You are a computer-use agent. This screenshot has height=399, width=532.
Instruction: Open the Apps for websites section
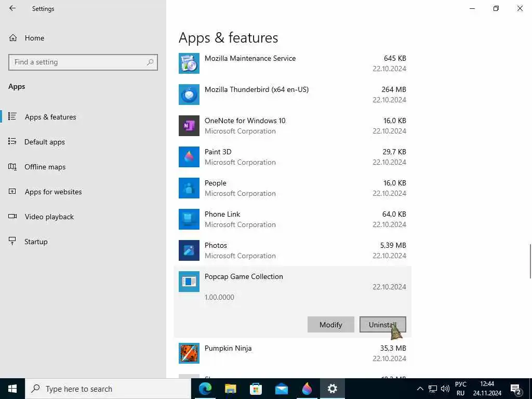point(54,192)
